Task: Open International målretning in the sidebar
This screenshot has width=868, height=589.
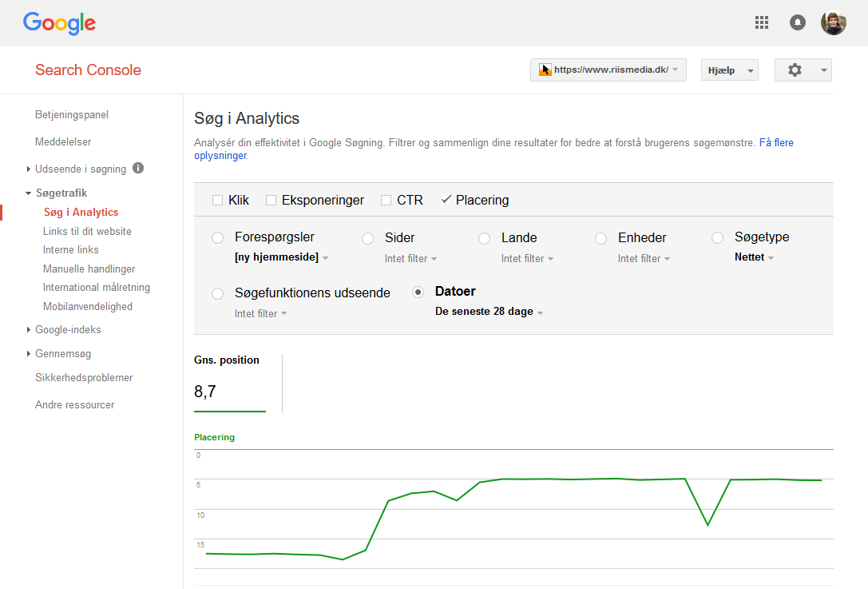Action: pos(97,288)
